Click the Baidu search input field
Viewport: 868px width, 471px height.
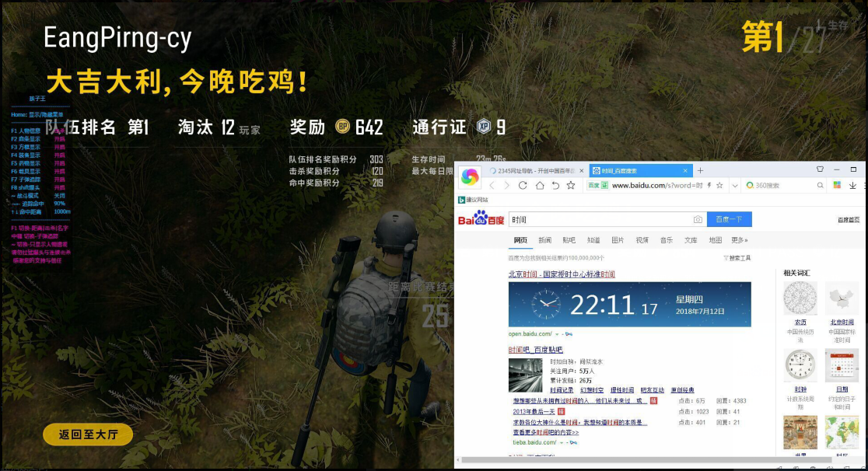click(600, 220)
